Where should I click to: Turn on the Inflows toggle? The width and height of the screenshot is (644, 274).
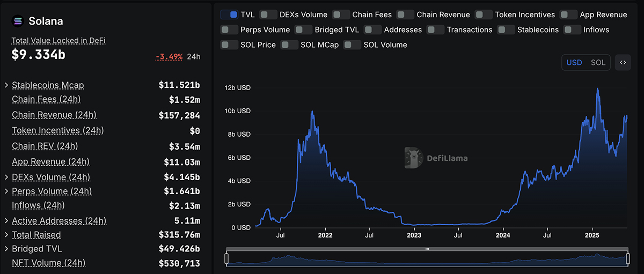tap(573, 29)
